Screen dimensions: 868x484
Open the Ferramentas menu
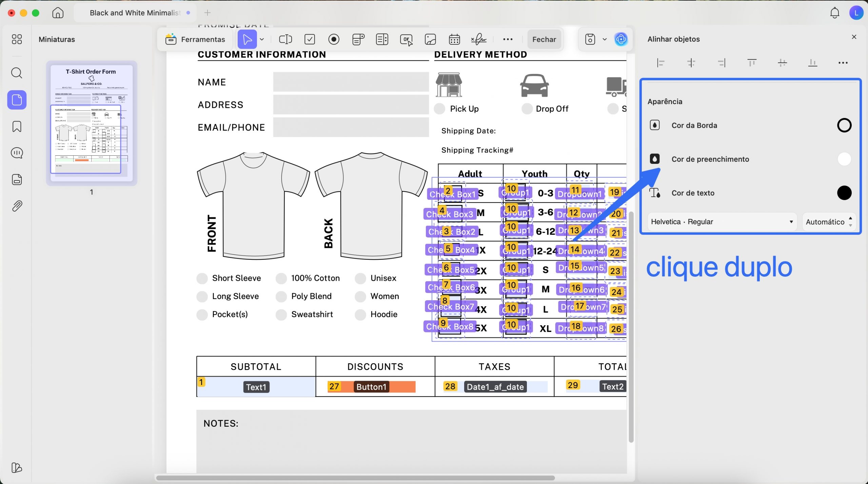point(195,39)
